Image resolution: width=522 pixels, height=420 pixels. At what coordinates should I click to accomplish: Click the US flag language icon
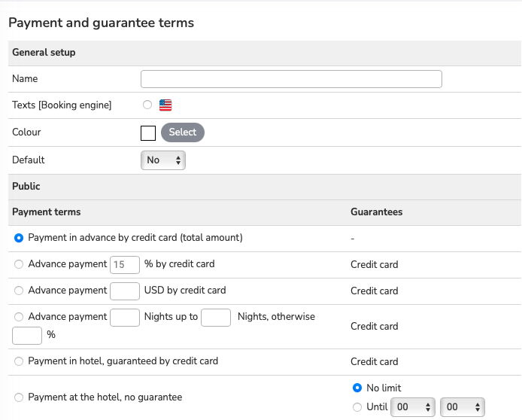point(165,105)
